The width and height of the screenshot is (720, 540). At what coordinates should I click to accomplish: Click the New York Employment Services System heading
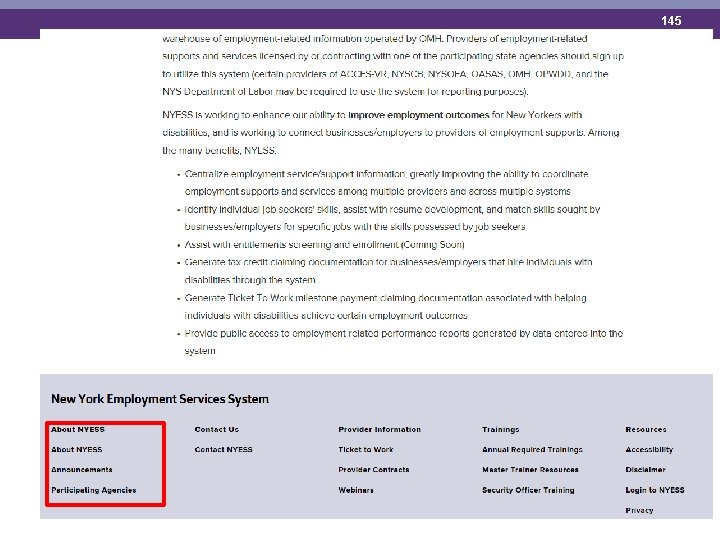[x=160, y=399]
